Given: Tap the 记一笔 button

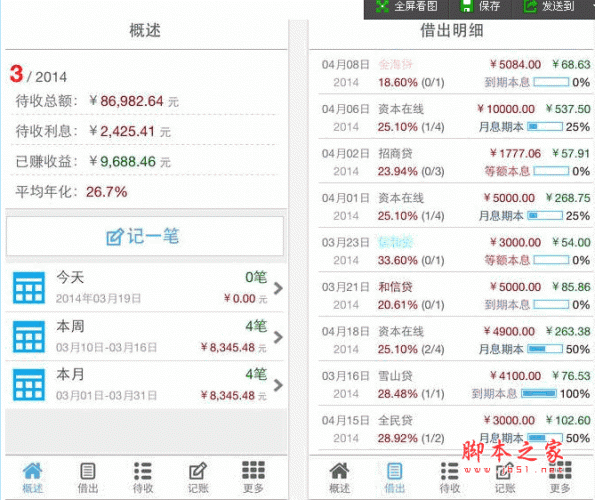Looking at the screenshot, I should [145, 236].
